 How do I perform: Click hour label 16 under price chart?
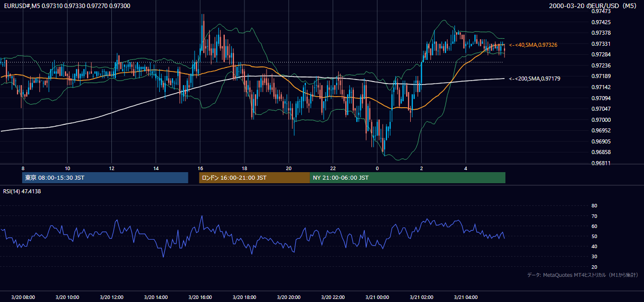click(x=200, y=168)
